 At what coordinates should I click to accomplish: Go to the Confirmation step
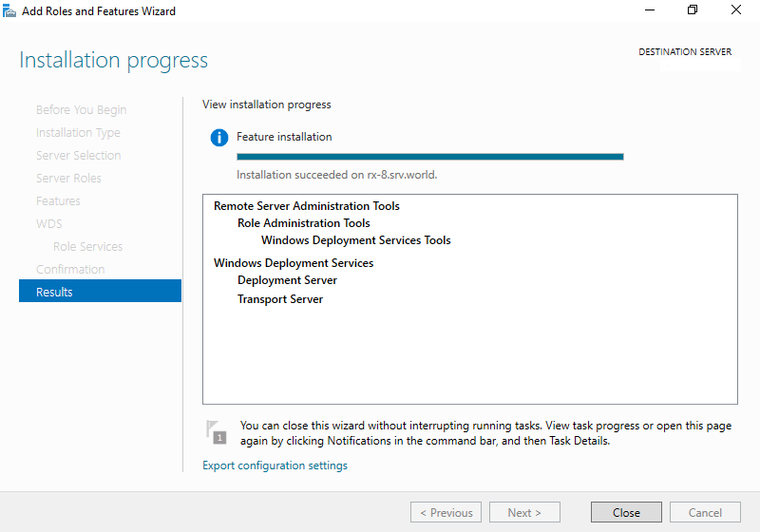(70, 270)
